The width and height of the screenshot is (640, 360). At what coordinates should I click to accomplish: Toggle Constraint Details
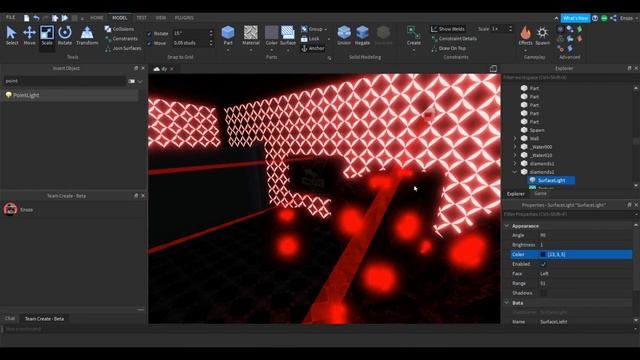pos(453,39)
